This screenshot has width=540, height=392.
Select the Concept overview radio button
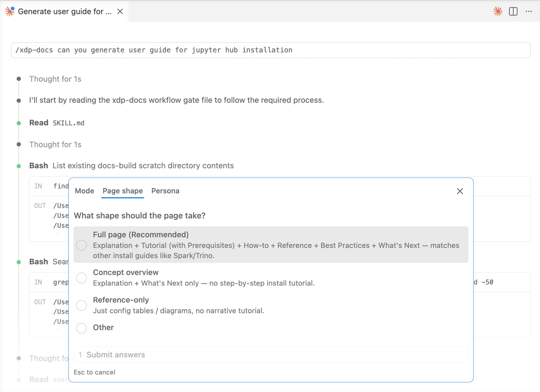click(82, 278)
